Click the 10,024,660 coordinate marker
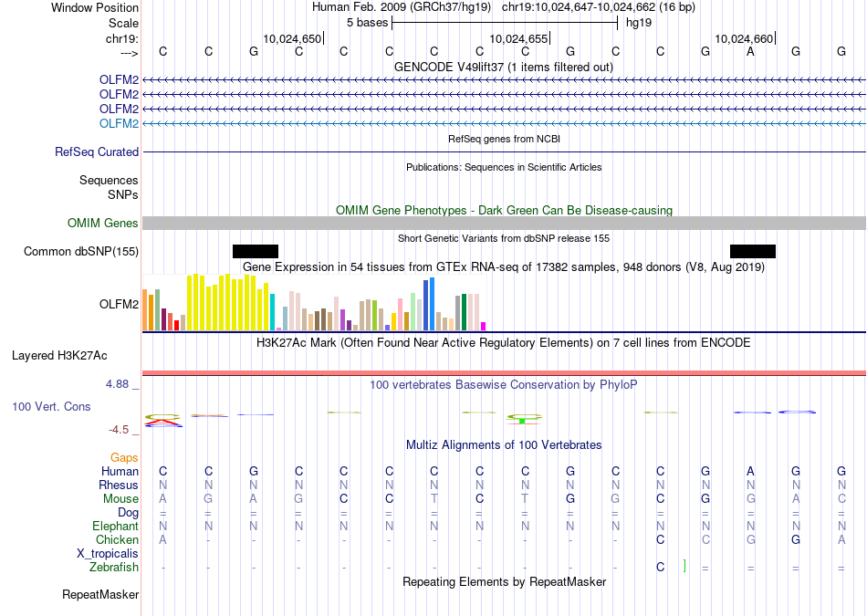Screen dimensions: 867x616 point(744,38)
